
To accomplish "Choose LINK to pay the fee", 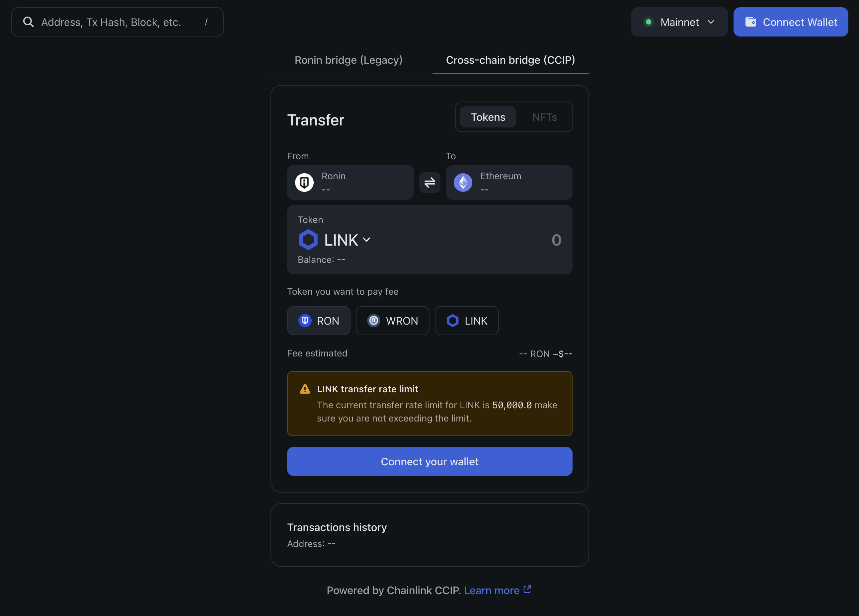I will 467,321.
